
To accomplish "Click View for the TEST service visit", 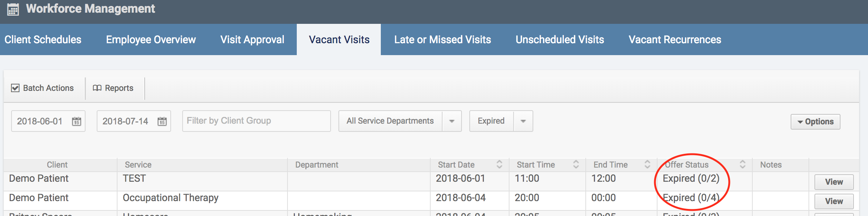I will (834, 182).
